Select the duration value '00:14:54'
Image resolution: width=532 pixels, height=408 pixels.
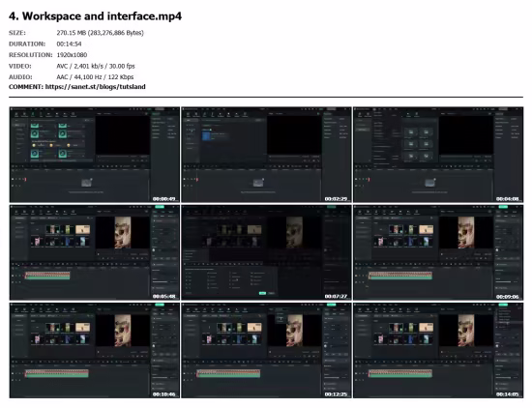click(x=69, y=44)
